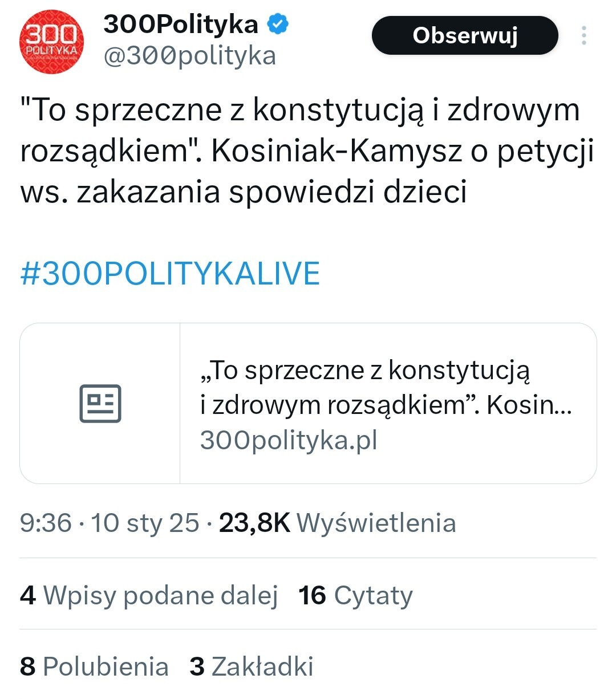
Task: Click the 3 Zakładki bookmarks count
Action: [x=252, y=667]
